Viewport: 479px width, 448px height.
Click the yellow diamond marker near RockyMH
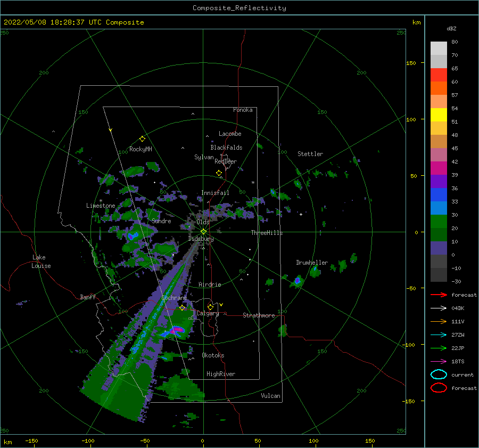tap(142, 139)
